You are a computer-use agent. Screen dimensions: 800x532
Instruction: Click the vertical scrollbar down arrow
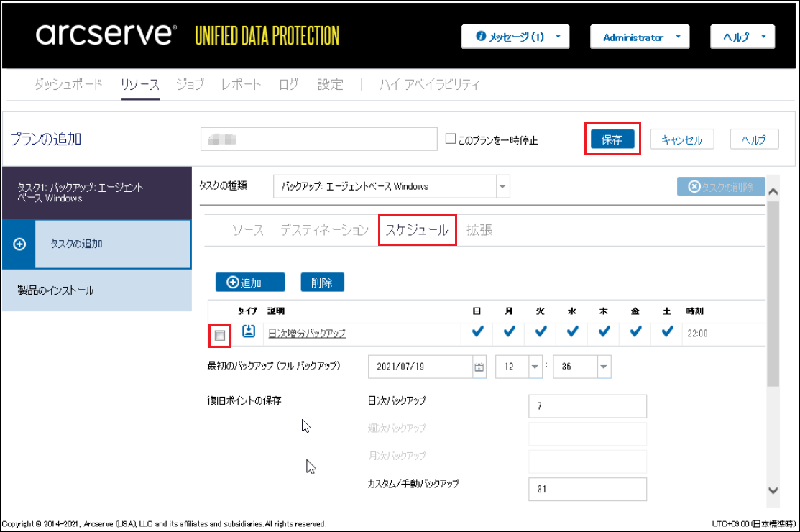click(x=773, y=490)
